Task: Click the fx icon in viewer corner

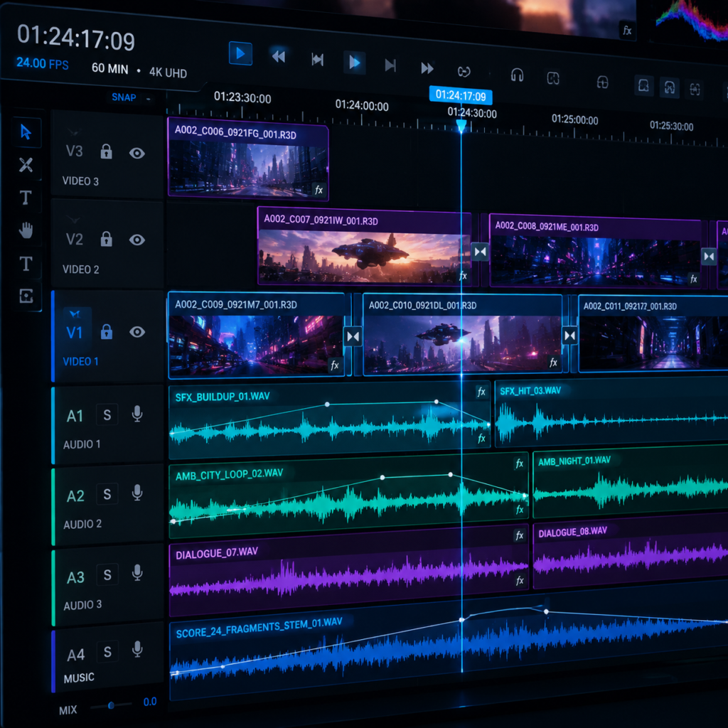Action: tap(627, 31)
